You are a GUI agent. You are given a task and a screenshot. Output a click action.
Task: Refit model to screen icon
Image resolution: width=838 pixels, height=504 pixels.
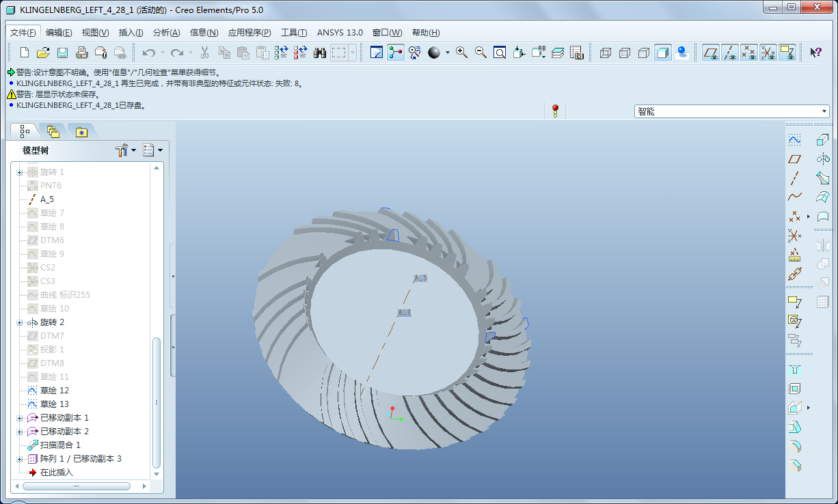[x=500, y=53]
